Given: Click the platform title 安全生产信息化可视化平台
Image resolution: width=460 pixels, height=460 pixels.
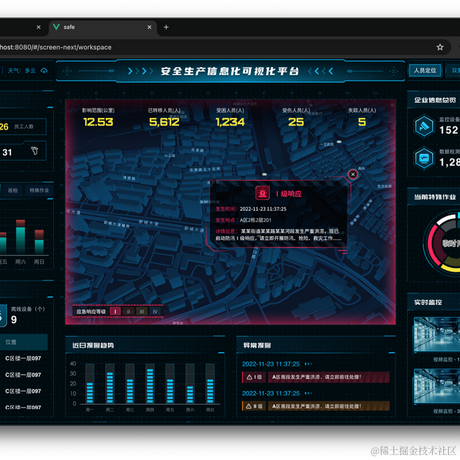Looking at the screenshot, I should coord(230,71).
